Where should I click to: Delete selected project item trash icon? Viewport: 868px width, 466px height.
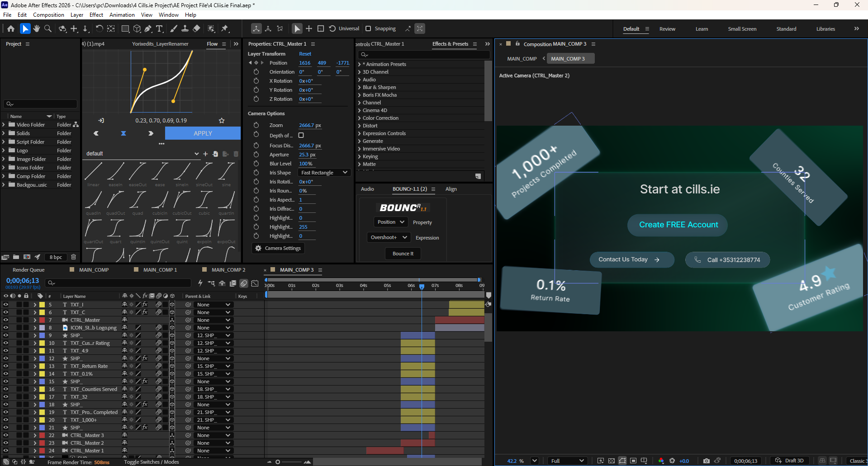(x=73, y=257)
